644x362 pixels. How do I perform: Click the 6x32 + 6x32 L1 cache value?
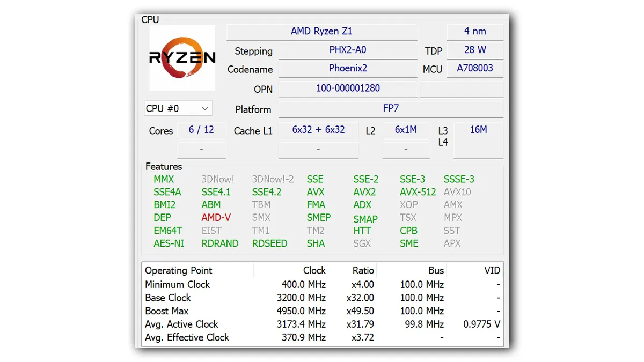tap(318, 130)
